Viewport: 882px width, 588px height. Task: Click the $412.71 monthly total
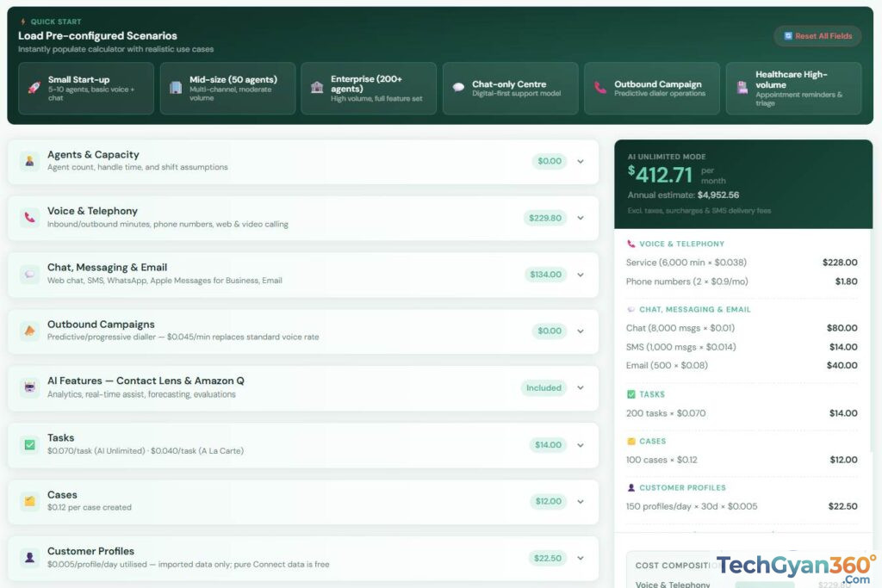[660, 175]
